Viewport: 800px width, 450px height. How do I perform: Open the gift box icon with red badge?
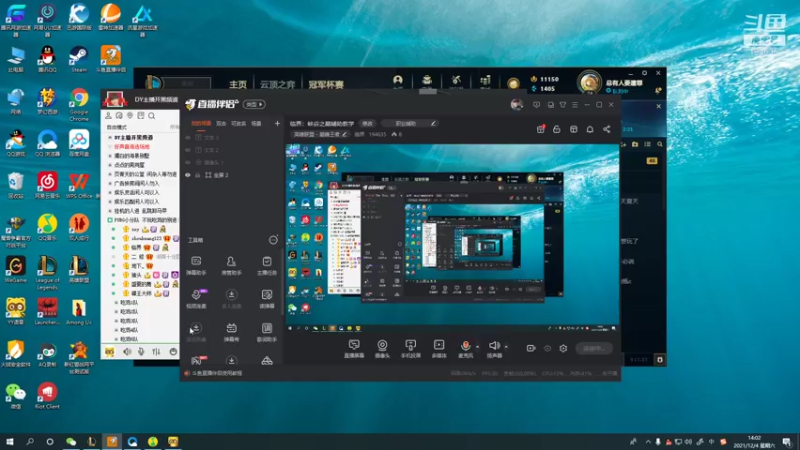pos(540,130)
